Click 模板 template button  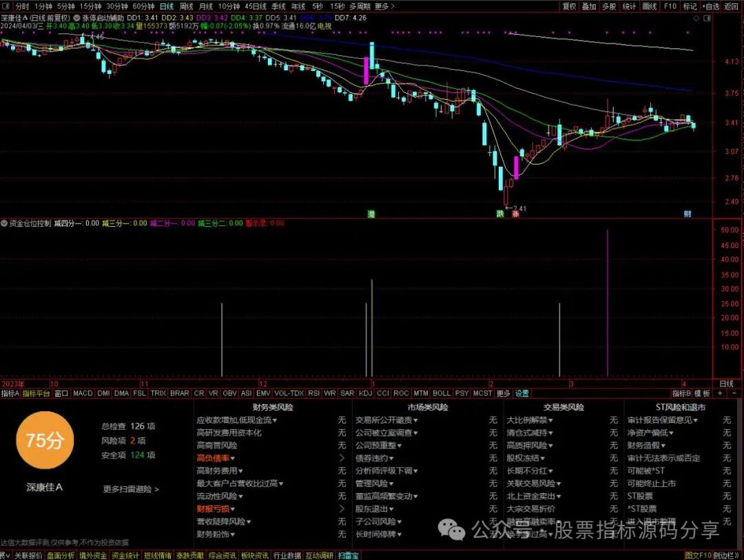tap(702, 393)
